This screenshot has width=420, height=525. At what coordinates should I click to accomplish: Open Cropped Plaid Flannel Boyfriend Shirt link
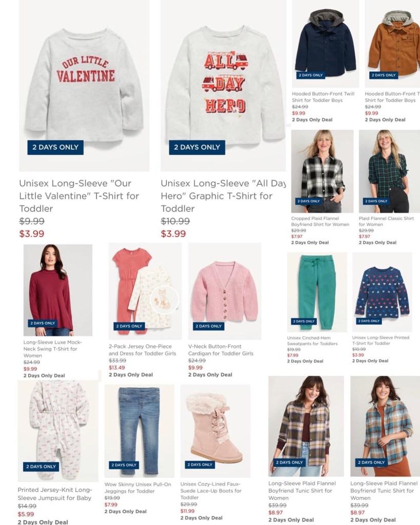tap(320, 221)
